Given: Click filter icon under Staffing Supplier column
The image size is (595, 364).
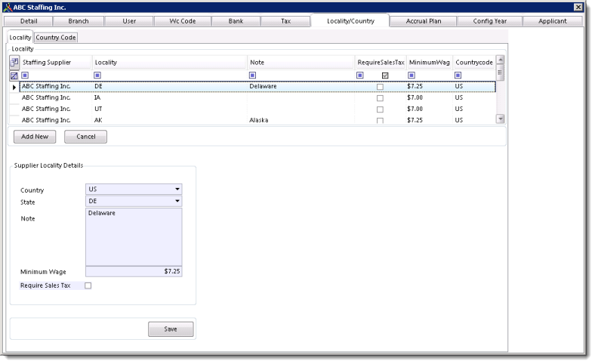Looking at the screenshot, I should point(25,76).
